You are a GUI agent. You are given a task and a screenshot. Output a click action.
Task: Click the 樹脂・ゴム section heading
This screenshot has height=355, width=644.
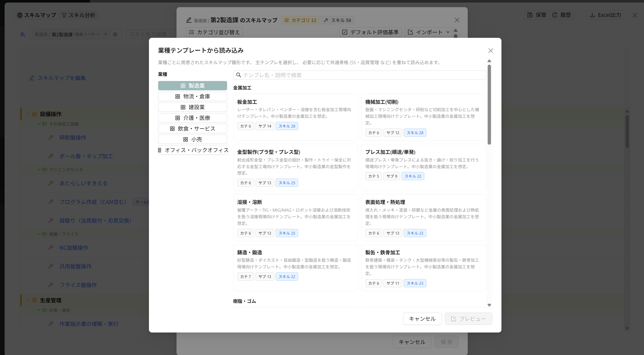click(244, 301)
